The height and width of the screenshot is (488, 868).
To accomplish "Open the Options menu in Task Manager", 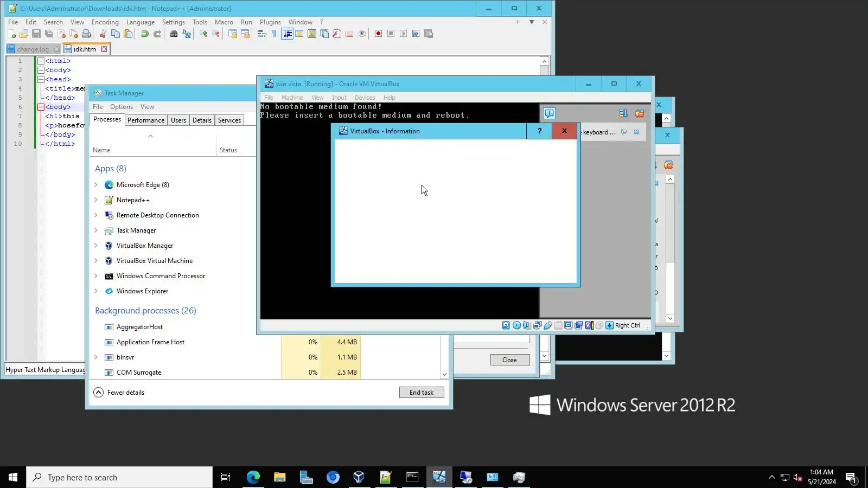I will (x=122, y=107).
